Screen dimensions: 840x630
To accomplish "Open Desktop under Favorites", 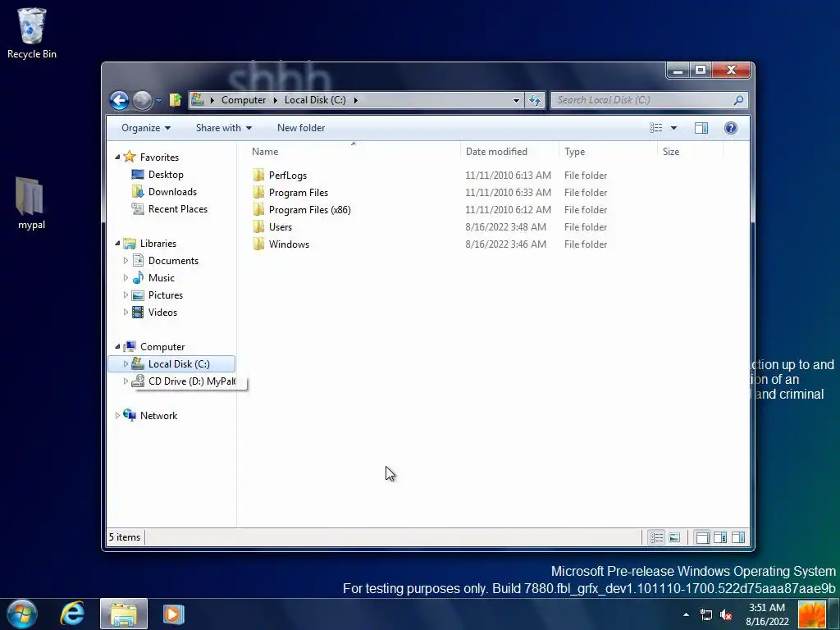I will [166, 175].
